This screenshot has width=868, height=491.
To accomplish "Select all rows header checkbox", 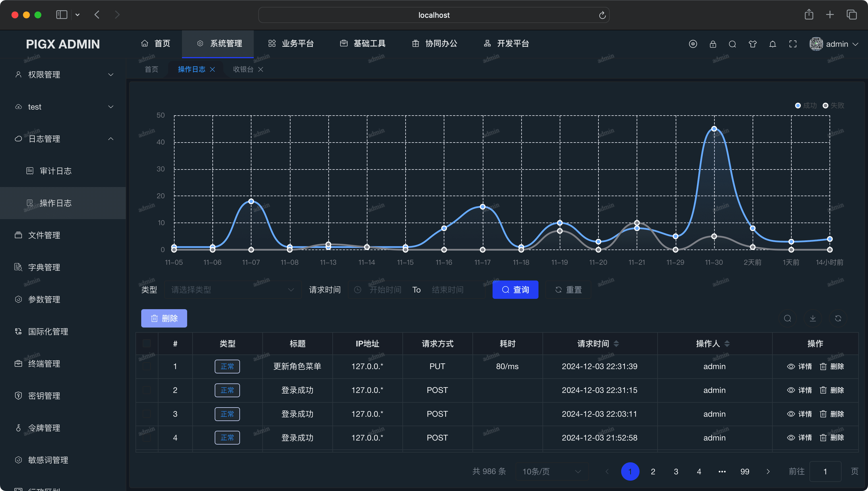I will [x=146, y=344].
